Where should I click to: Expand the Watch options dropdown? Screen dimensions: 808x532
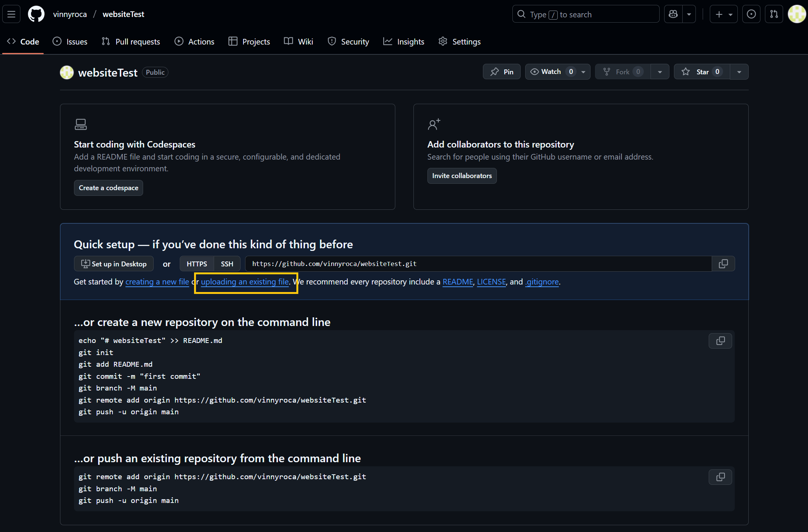tap(583, 71)
